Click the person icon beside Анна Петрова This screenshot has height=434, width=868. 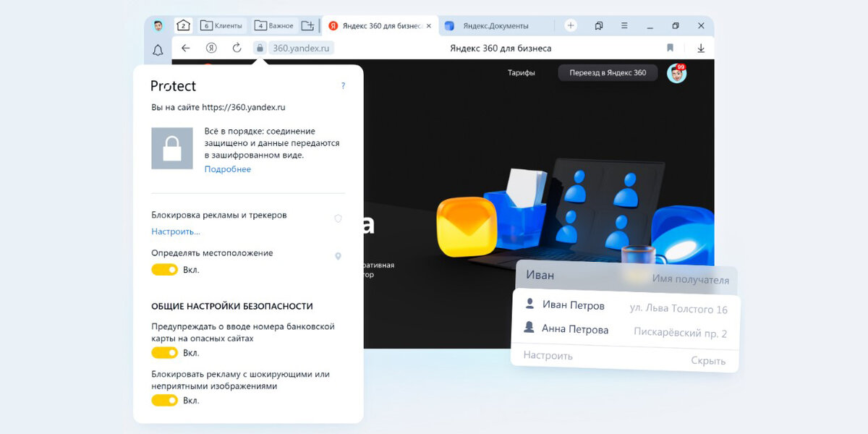coord(529,327)
